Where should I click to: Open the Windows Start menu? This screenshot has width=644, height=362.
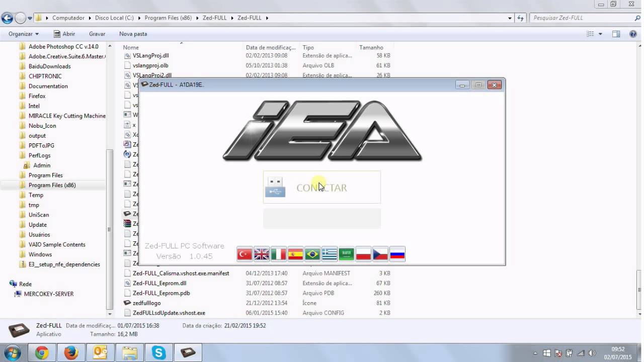click(12, 353)
